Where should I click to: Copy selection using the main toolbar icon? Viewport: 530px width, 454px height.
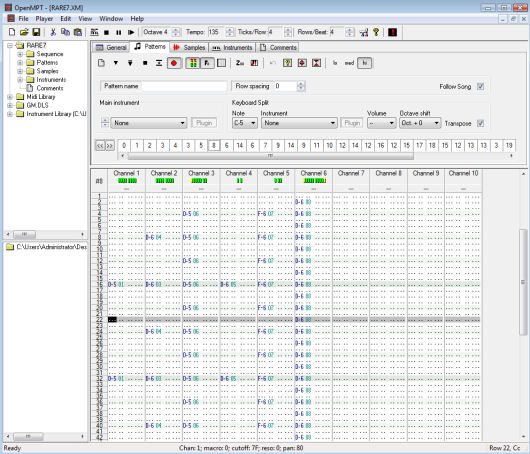pyautogui.click(x=65, y=32)
